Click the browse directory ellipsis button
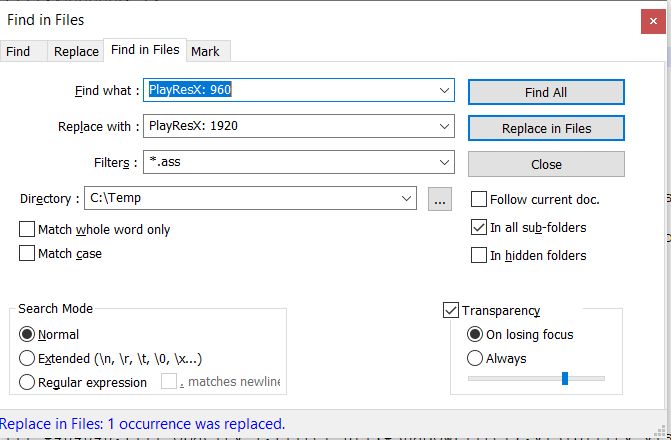This screenshot has height=440, width=671. (x=439, y=198)
